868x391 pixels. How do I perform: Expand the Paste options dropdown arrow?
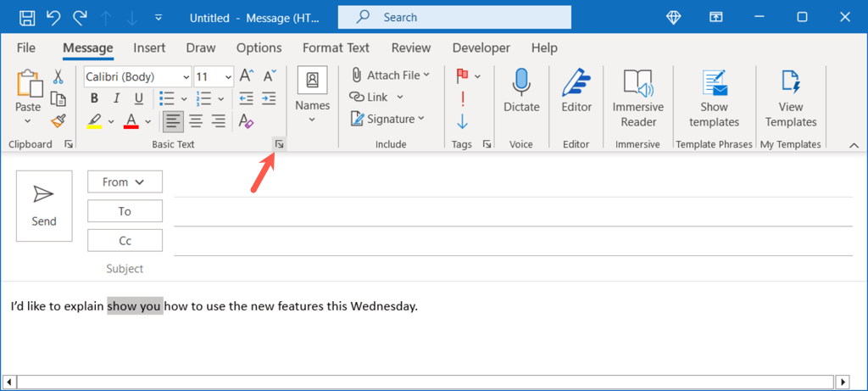coord(28,120)
